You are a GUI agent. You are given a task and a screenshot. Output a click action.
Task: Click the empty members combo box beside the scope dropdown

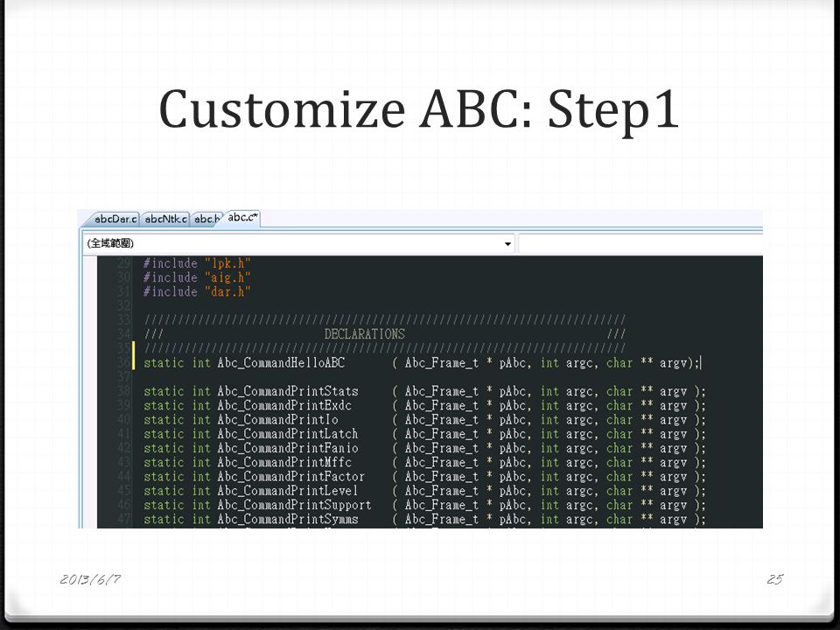coord(640,244)
